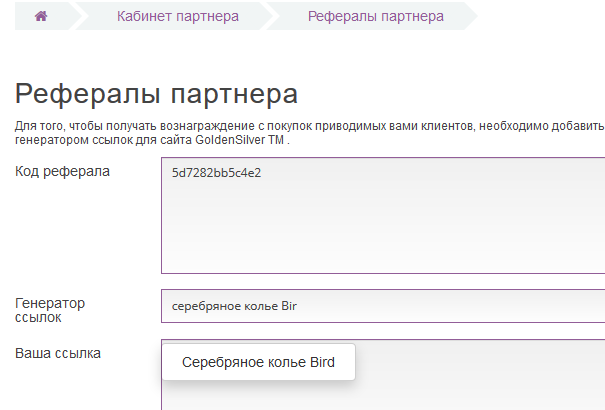Open the Кабинет партнера breadcrumb
605x410 pixels.
pyautogui.click(x=177, y=17)
